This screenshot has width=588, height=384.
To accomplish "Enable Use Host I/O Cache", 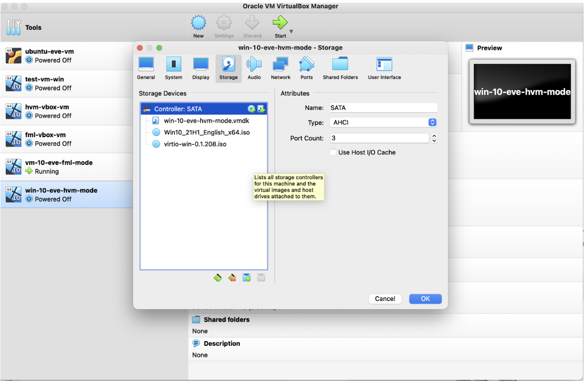I will click(x=333, y=152).
